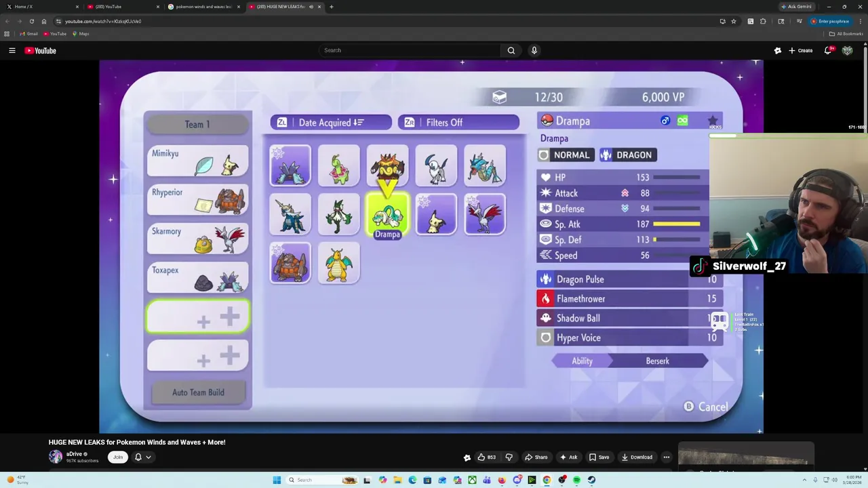Toggle Filters Off button in the box
Image resolution: width=868 pixels, height=488 pixels.
tap(458, 123)
